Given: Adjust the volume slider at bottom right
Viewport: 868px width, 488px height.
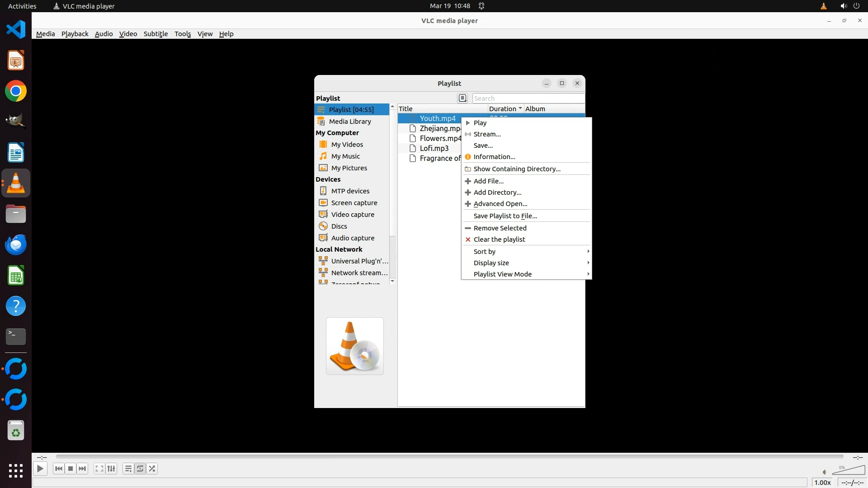Looking at the screenshot, I should click(x=849, y=470).
